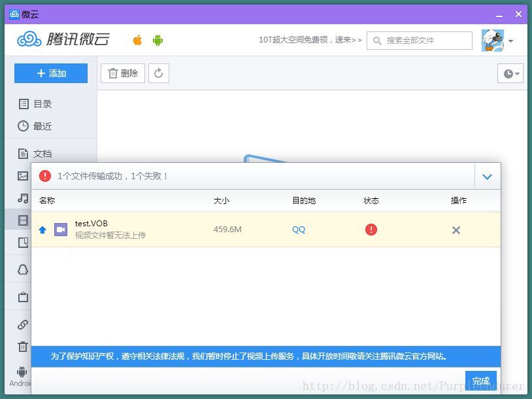532x399 pixels.
Task: Click the green Android icon in header
Action: [158, 41]
